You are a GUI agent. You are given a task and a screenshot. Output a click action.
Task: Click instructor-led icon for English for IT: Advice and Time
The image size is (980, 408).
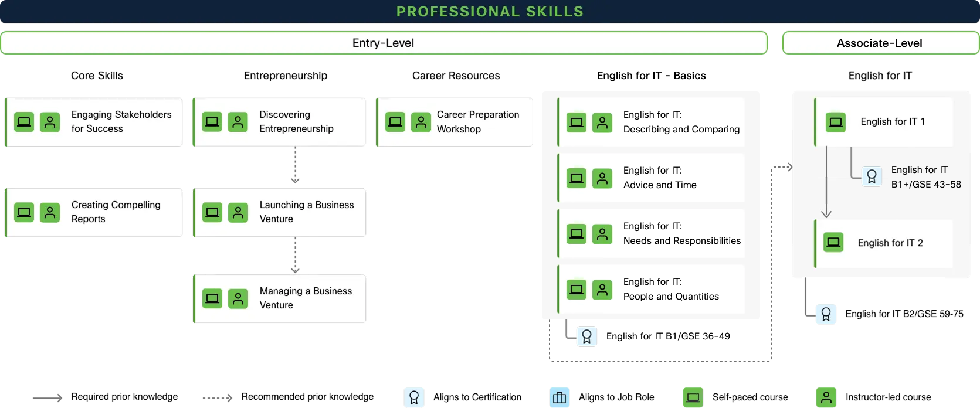click(x=602, y=178)
